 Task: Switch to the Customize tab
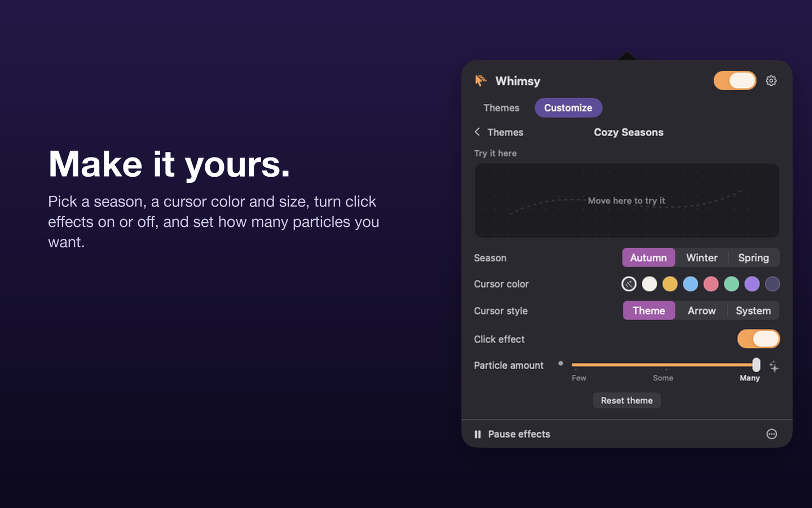click(x=568, y=108)
